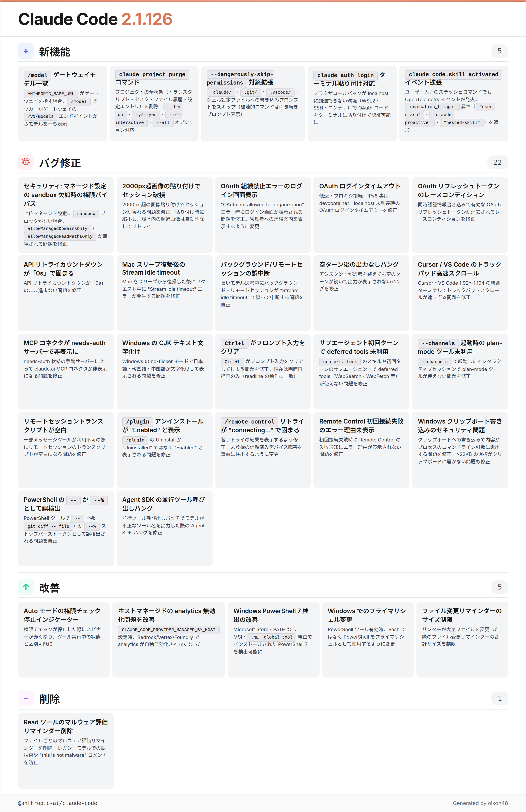526x812 pixels.
Task: Click the title "API リトライカウントダウンが「0s」で固まる"
Action: coord(63,269)
